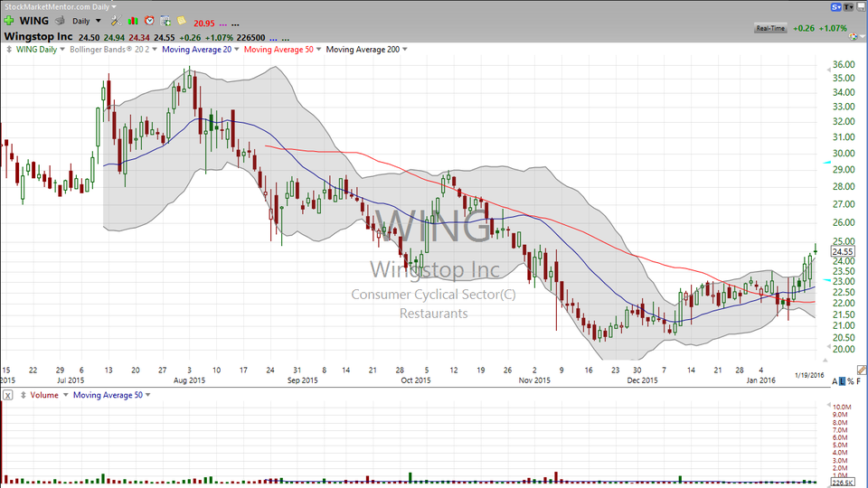The height and width of the screenshot is (488, 868).
Task: Toggle logarithmic scale with the L button
Action: tap(842, 381)
